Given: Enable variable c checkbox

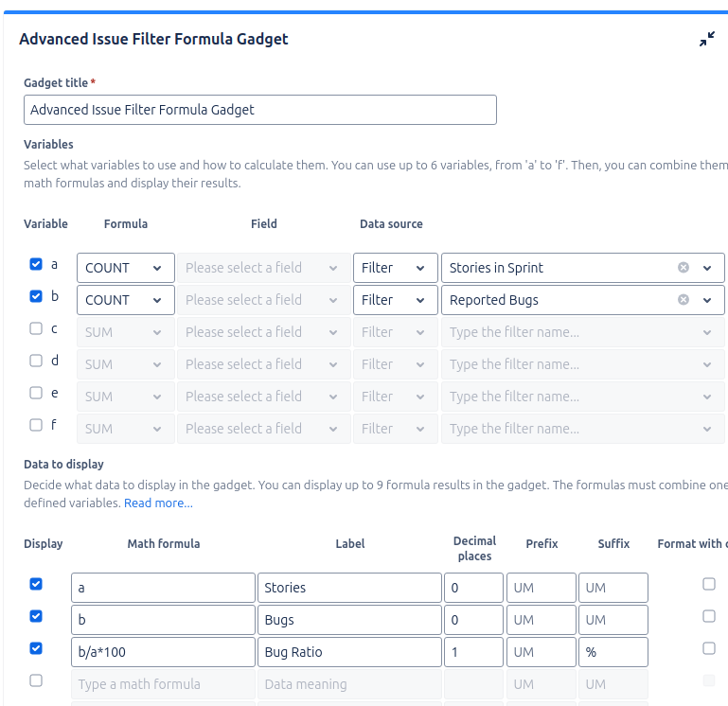Looking at the screenshot, I should (x=36, y=328).
